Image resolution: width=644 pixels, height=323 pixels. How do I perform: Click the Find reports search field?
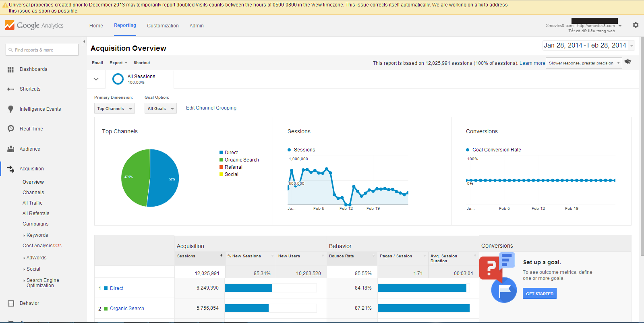point(42,50)
